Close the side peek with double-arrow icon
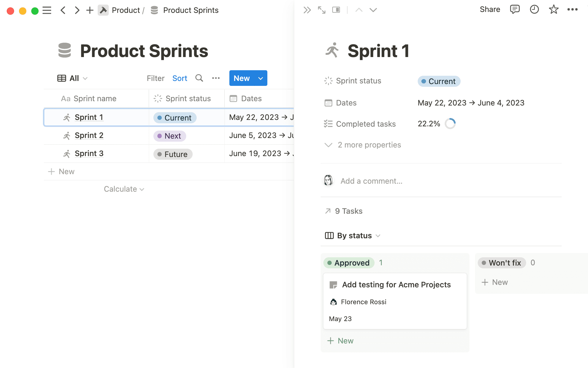 point(307,10)
